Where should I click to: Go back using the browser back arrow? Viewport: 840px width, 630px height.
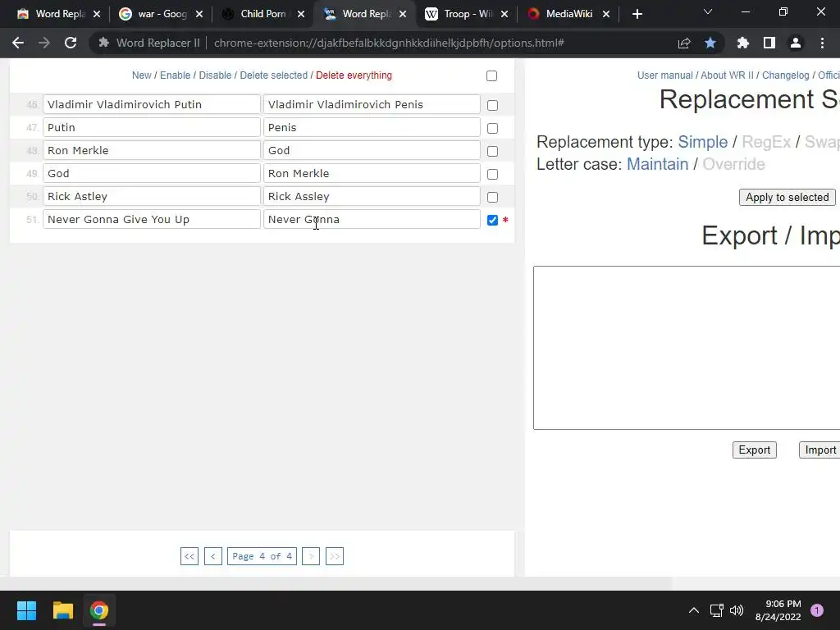[18, 43]
